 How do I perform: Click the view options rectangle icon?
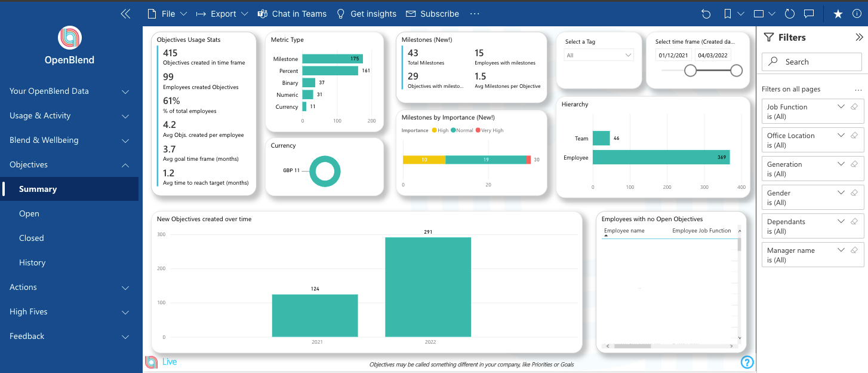[x=759, y=14]
